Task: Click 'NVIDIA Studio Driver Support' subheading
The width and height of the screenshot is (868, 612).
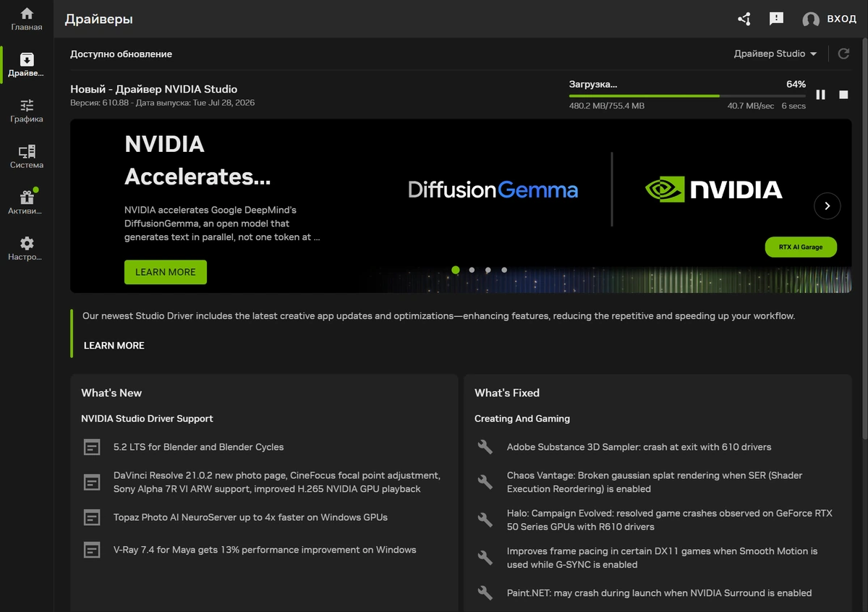Action: tap(147, 419)
